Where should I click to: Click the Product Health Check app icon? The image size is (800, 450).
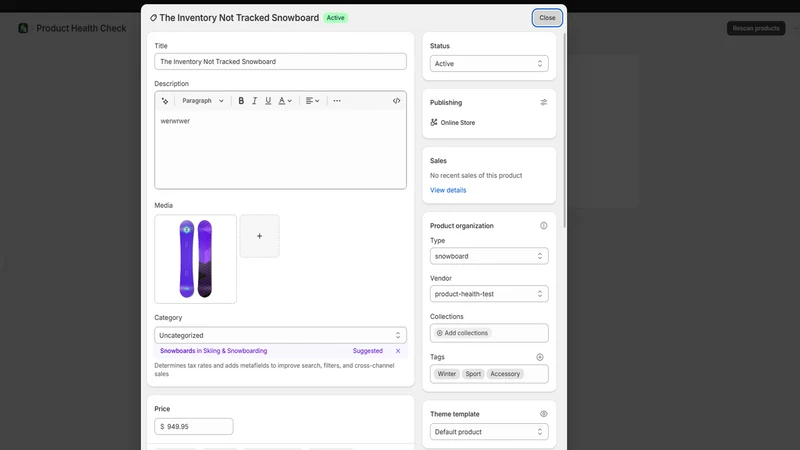tap(23, 28)
